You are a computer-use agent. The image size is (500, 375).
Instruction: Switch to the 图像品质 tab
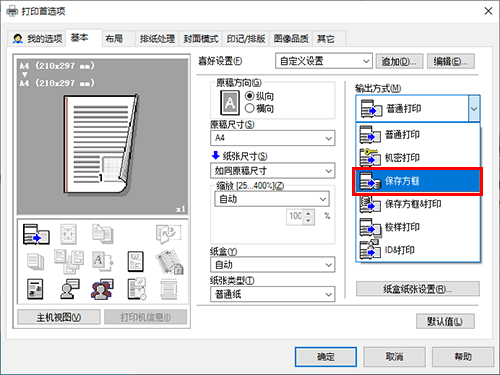(291, 39)
